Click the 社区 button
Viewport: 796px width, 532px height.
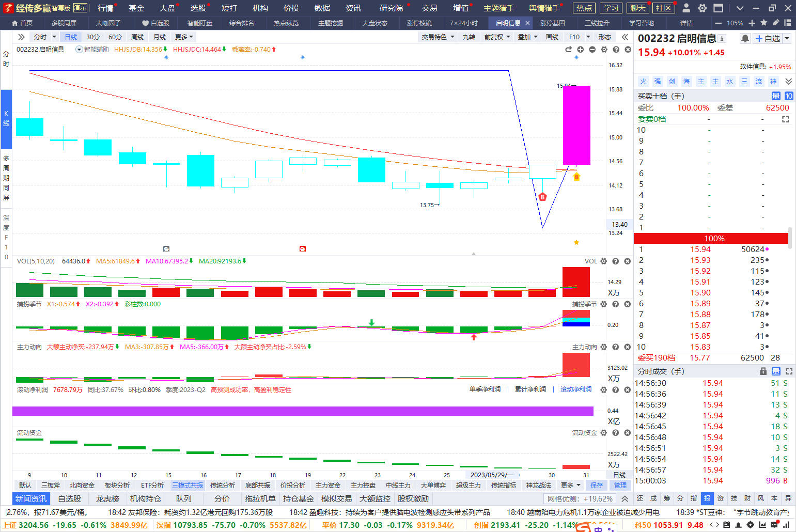[664, 8]
